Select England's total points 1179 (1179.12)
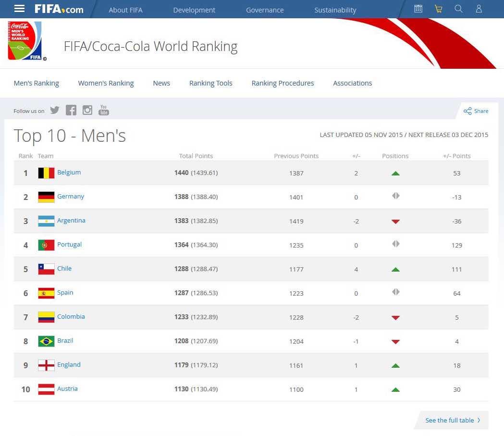Image resolution: width=504 pixels, height=436 pixels. click(196, 365)
